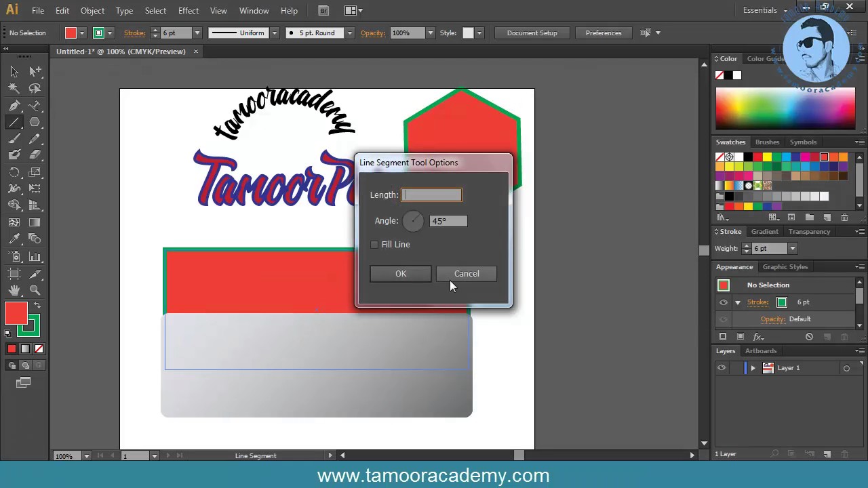The height and width of the screenshot is (488, 868).
Task: Expand Layer 1 disclosure triangle
Action: coord(753,368)
